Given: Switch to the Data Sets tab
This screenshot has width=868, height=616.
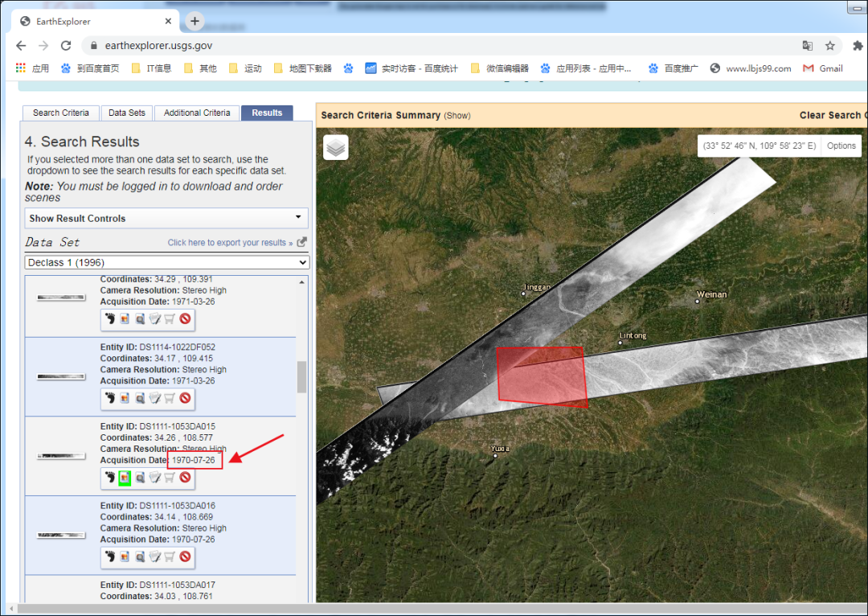Looking at the screenshot, I should coord(127,113).
